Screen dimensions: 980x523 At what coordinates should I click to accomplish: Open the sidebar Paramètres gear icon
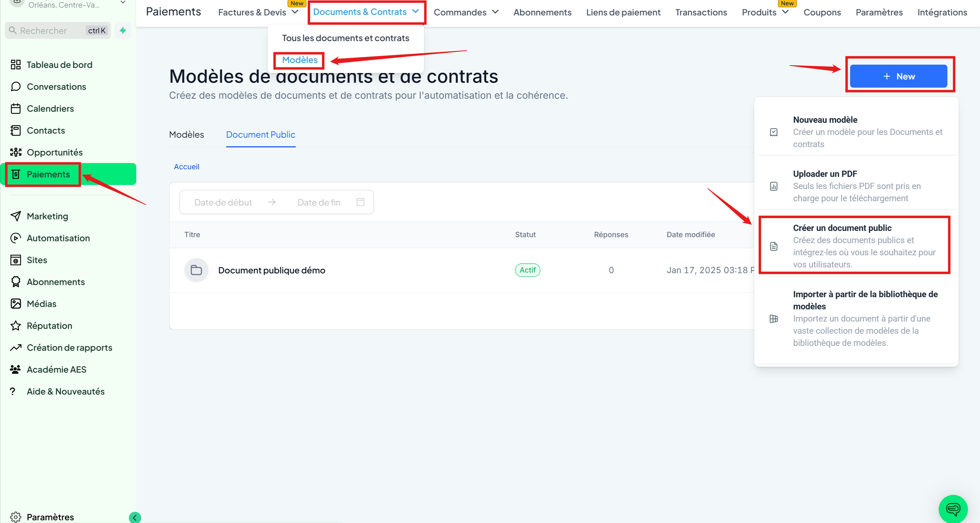[x=16, y=517]
